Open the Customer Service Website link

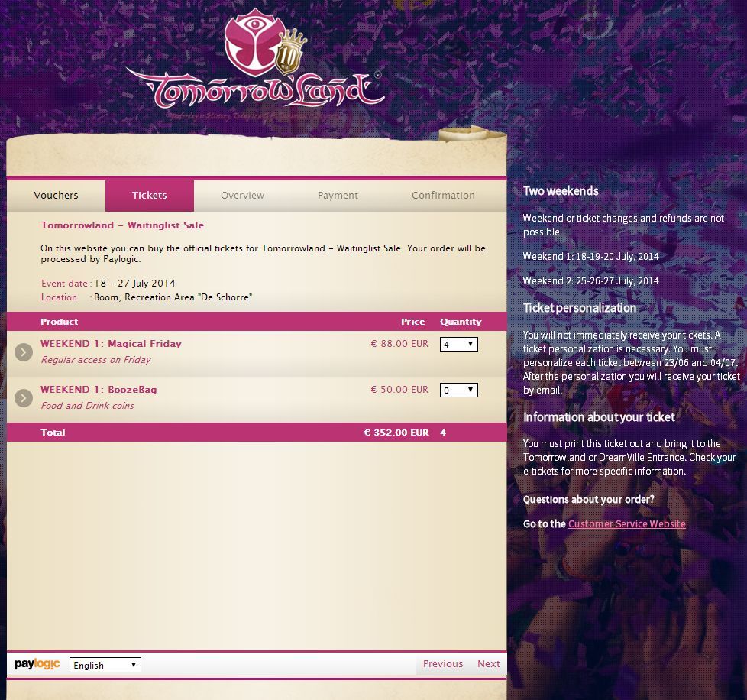(627, 523)
